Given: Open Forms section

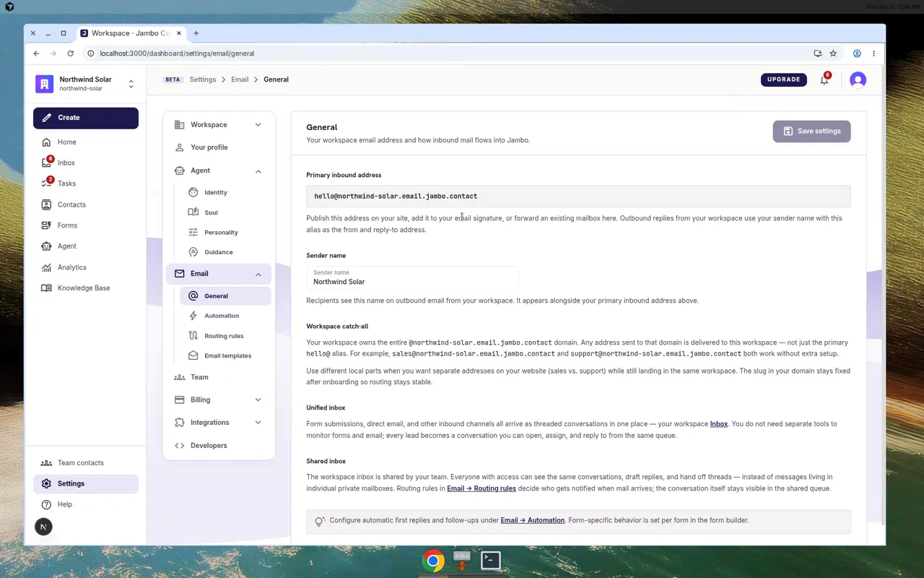Looking at the screenshot, I should 85,225.
